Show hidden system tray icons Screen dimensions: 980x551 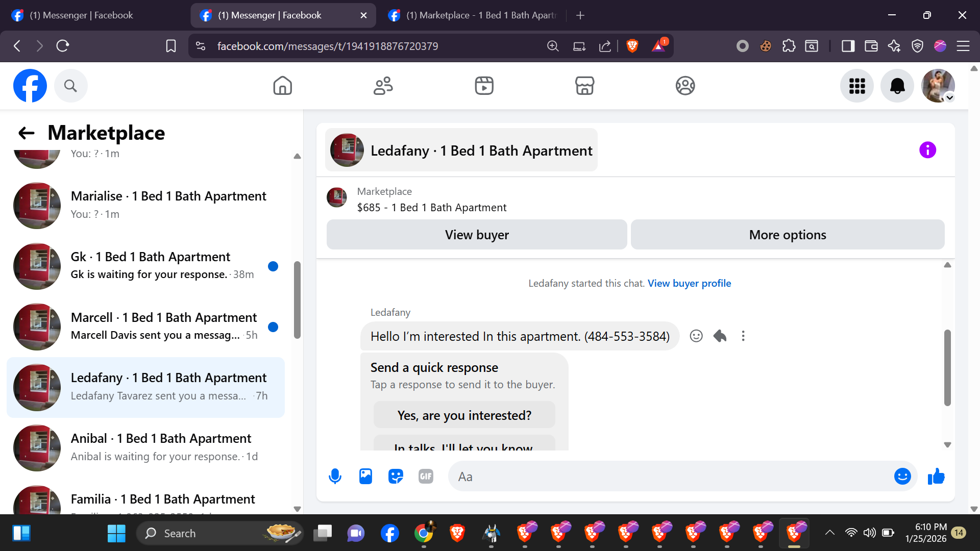(x=830, y=533)
